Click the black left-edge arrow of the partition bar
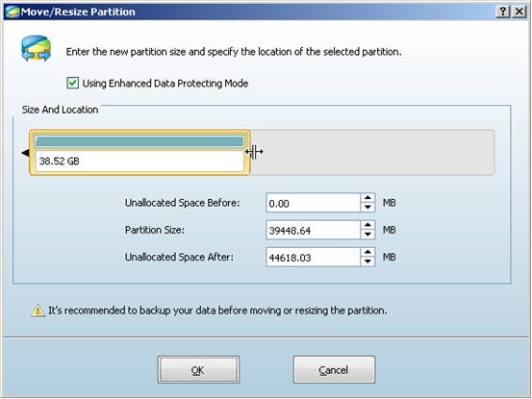 [x=25, y=153]
